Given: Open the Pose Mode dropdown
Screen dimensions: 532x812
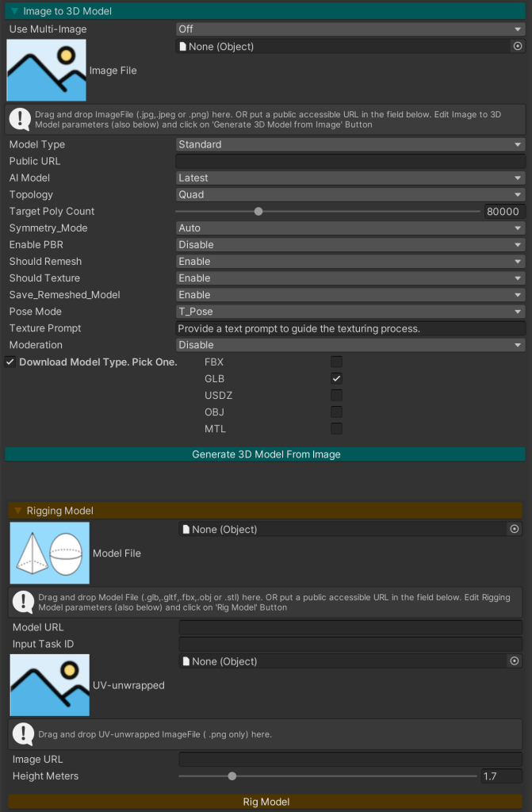Looking at the screenshot, I should coord(350,312).
